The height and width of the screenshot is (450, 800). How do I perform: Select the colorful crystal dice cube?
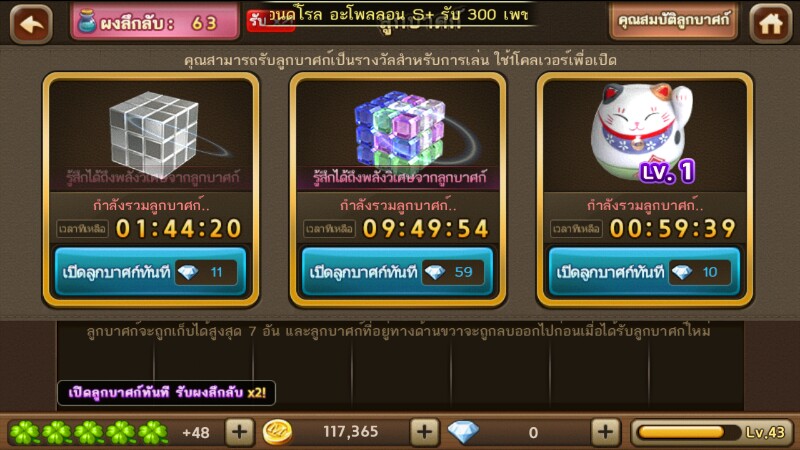click(x=400, y=132)
